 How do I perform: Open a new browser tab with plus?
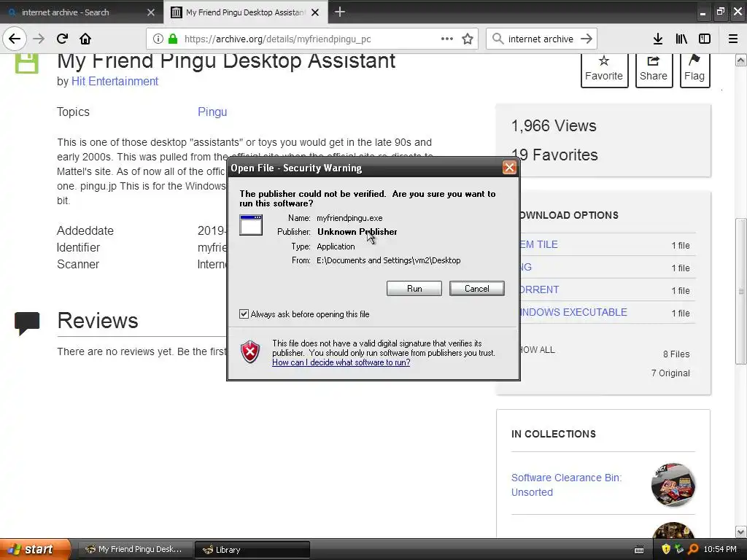[x=340, y=12]
